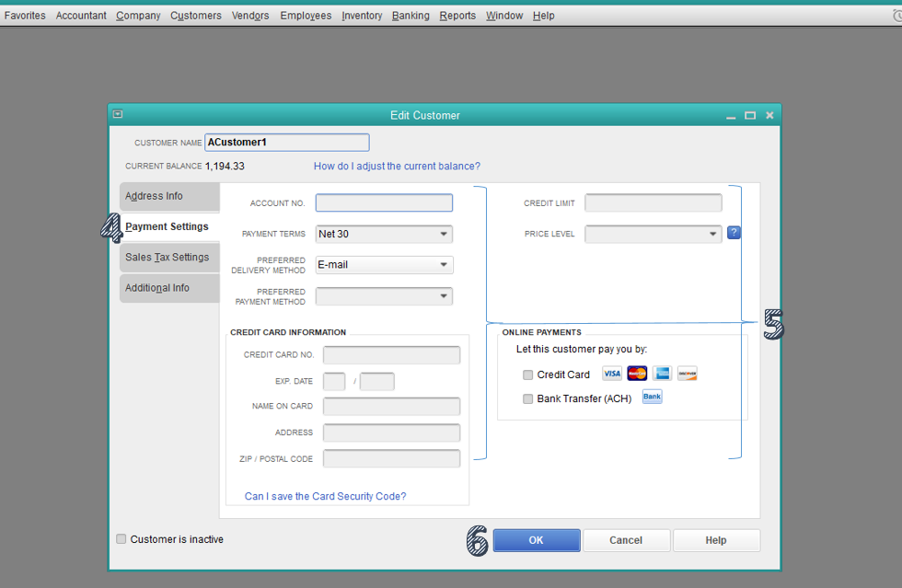Open the Banking menu
This screenshot has width=902, height=588.
tap(411, 16)
